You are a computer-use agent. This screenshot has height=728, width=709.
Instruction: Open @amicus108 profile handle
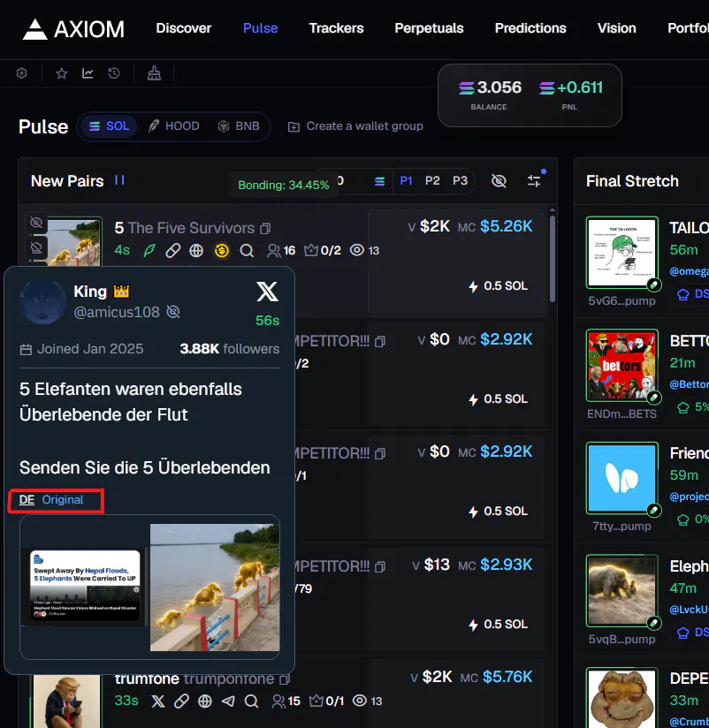[x=117, y=312]
